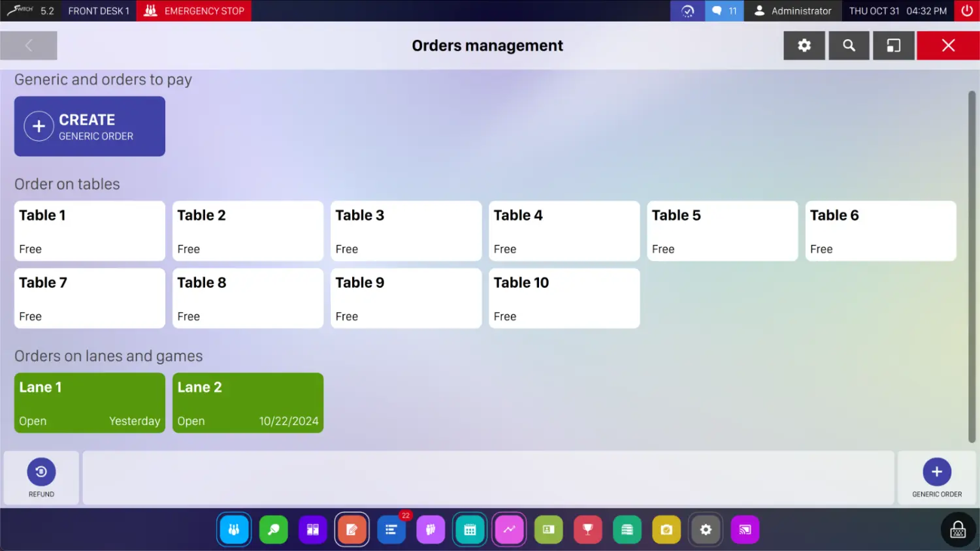Open the cash register icon at bottom right
This screenshot has width=980, height=551.
(958, 529)
